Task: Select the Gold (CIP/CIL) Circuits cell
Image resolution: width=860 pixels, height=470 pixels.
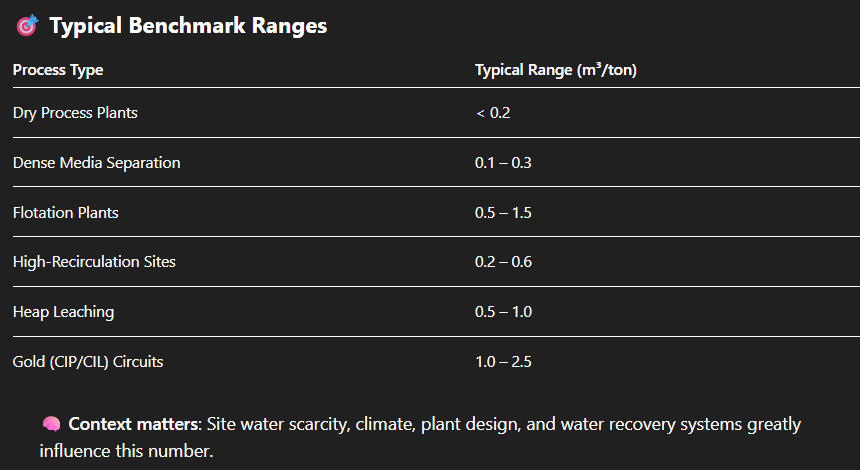Action: 88,362
